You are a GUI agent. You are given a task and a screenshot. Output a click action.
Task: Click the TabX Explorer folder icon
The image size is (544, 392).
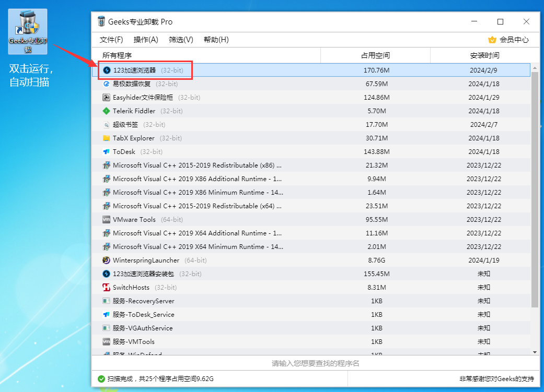pos(107,138)
